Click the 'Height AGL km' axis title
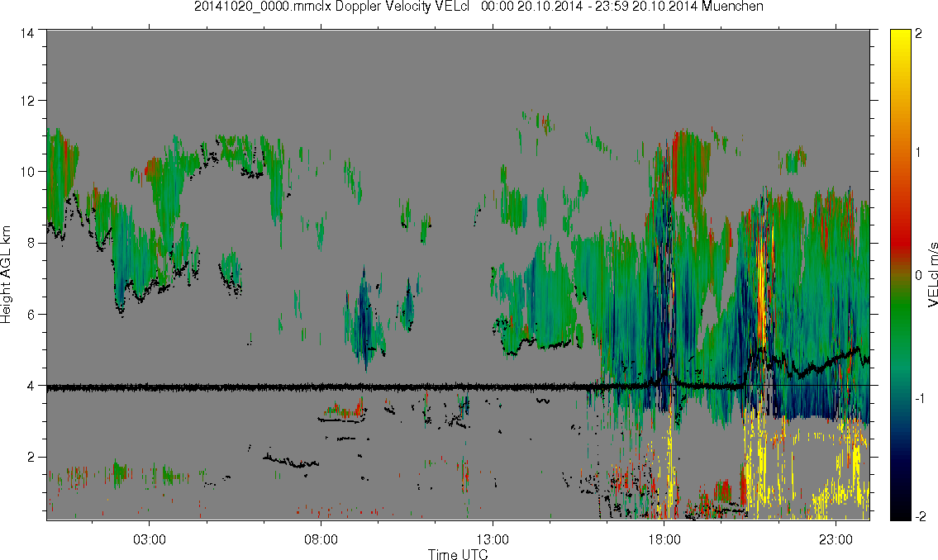 click(x=7, y=276)
